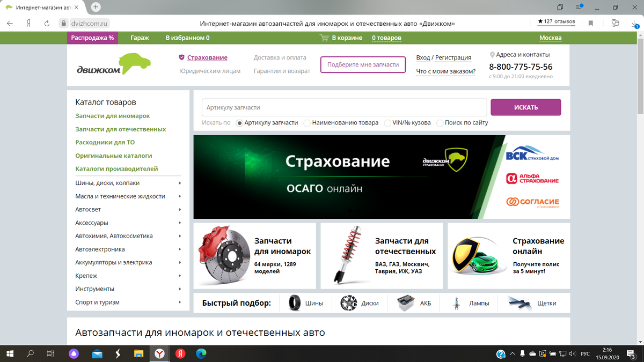
Task: Change city by clicking Москва
Action: click(x=550, y=38)
